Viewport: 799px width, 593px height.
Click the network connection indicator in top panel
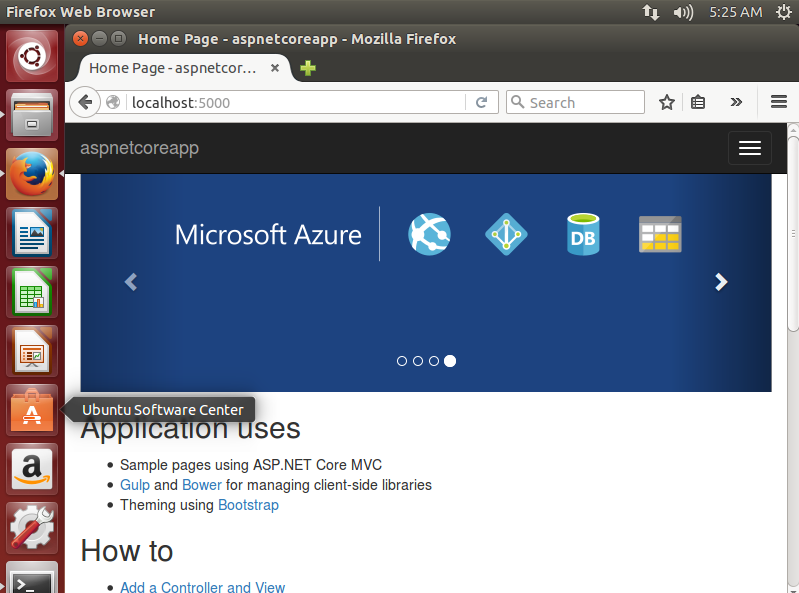click(x=651, y=12)
